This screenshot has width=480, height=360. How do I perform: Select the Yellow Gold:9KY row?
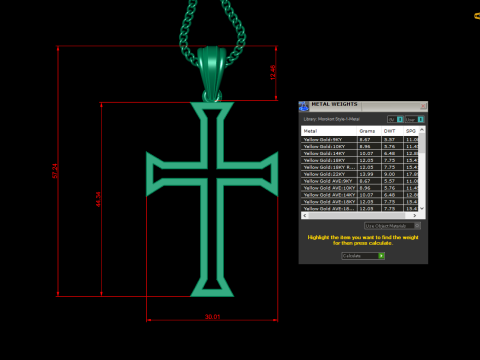(x=360, y=139)
